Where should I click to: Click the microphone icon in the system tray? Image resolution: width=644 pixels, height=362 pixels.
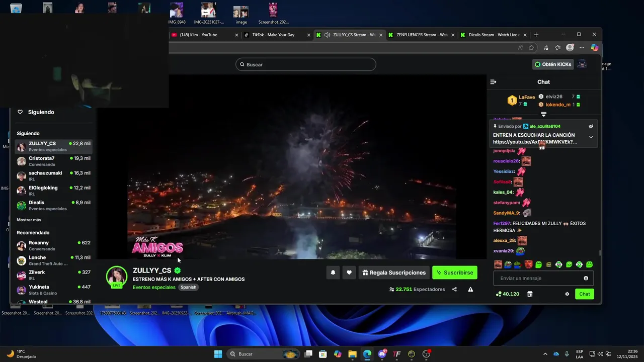tap(567, 354)
